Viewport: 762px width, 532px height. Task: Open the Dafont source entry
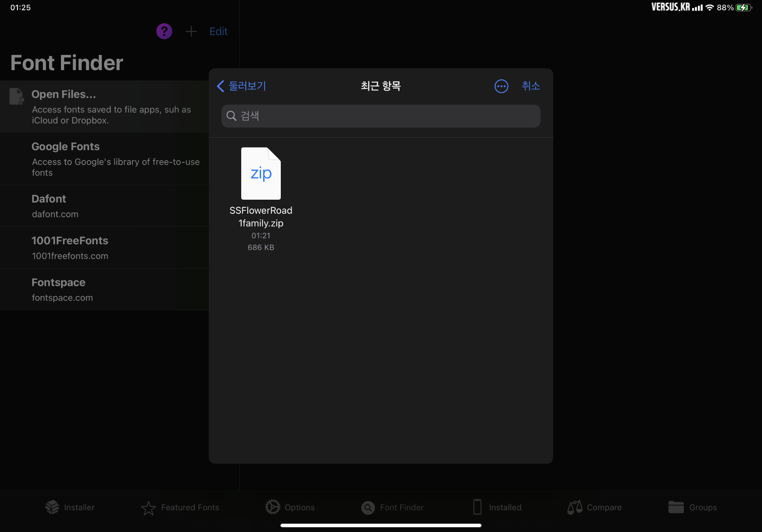[104, 206]
